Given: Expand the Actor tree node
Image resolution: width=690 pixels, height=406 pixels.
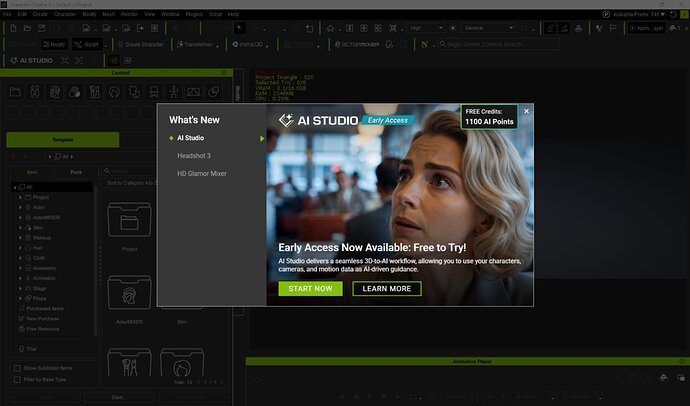Looking at the screenshot, I should coord(20,208).
